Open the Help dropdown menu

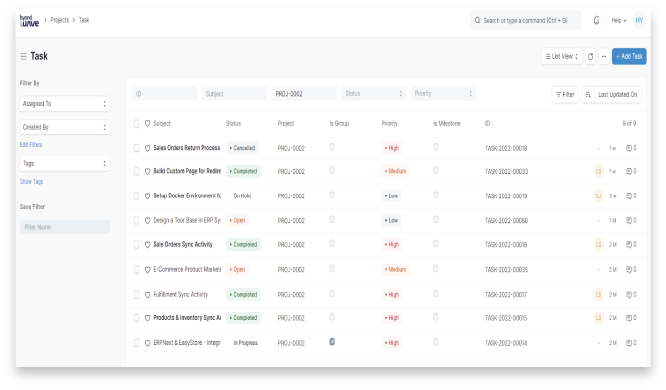coord(619,20)
